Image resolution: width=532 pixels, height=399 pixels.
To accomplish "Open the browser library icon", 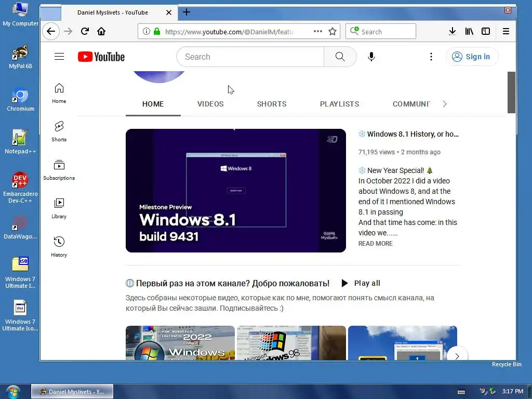I will coord(469,32).
